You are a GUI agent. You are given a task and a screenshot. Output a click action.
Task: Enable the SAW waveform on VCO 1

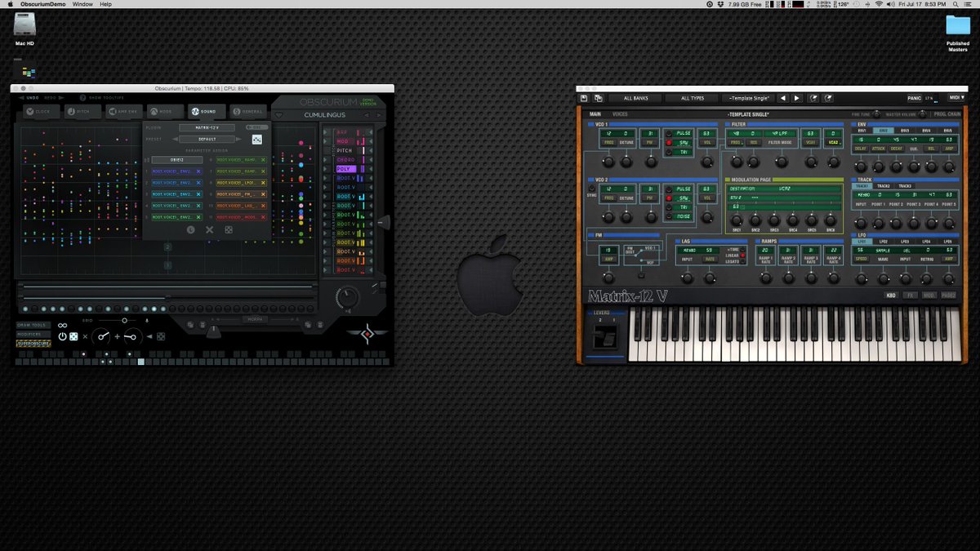click(669, 143)
